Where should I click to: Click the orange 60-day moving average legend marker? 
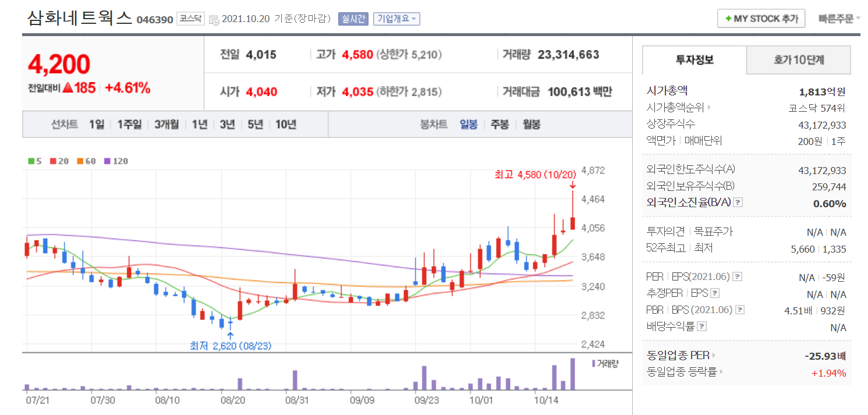tap(80, 161)
